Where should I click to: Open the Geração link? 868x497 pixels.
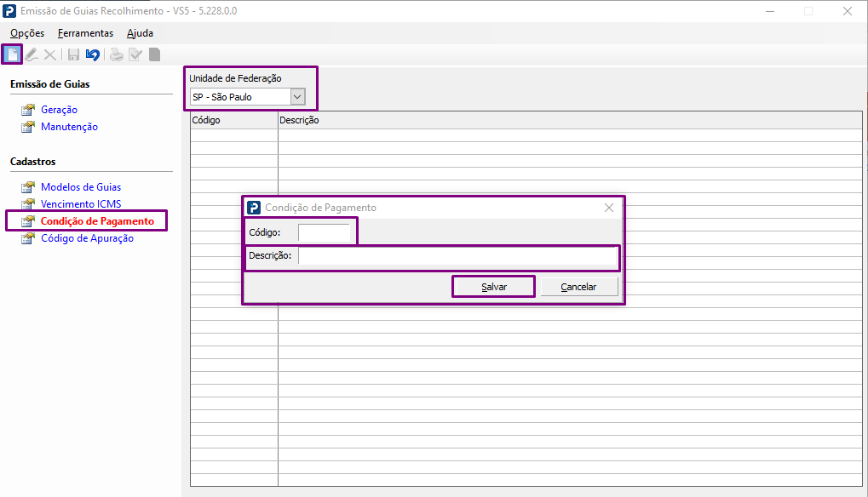click(60, 110)
